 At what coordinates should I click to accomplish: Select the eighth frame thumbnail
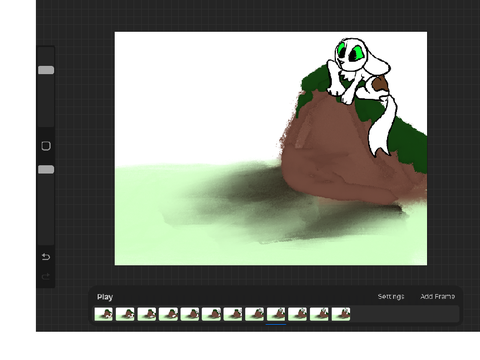[x=254, y=314]
